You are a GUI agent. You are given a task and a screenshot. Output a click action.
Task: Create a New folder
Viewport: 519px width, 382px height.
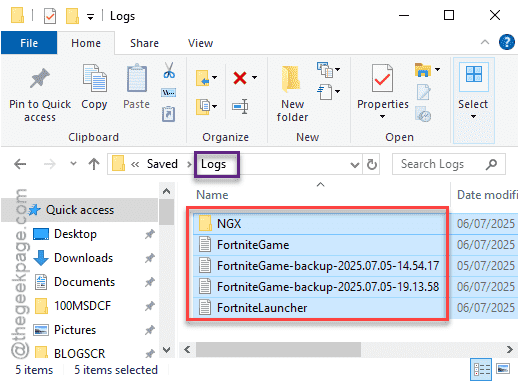point(292,93)
